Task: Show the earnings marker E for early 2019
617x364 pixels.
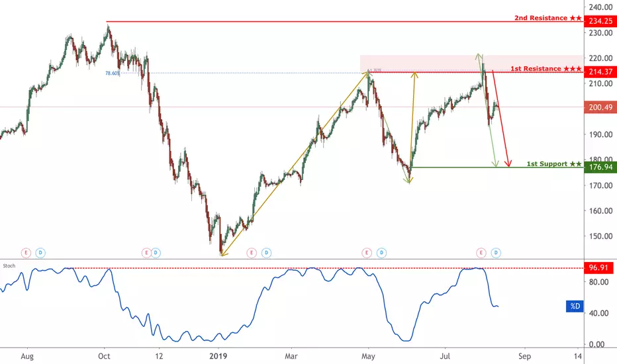Action: point(252,253)
